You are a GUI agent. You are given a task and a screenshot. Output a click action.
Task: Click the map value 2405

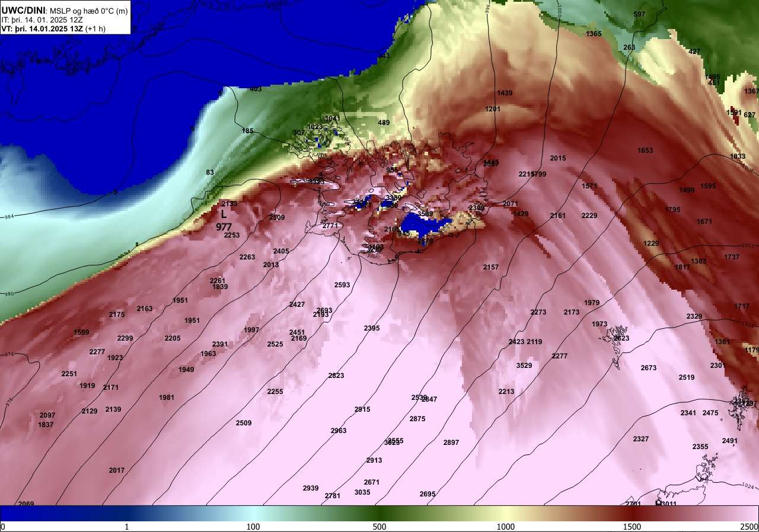tap(281, 251)
